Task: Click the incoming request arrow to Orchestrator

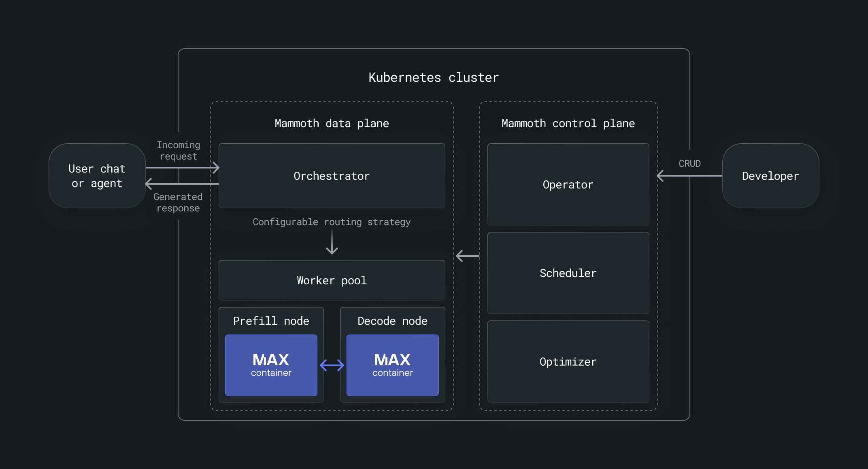Action: [182, 167]
